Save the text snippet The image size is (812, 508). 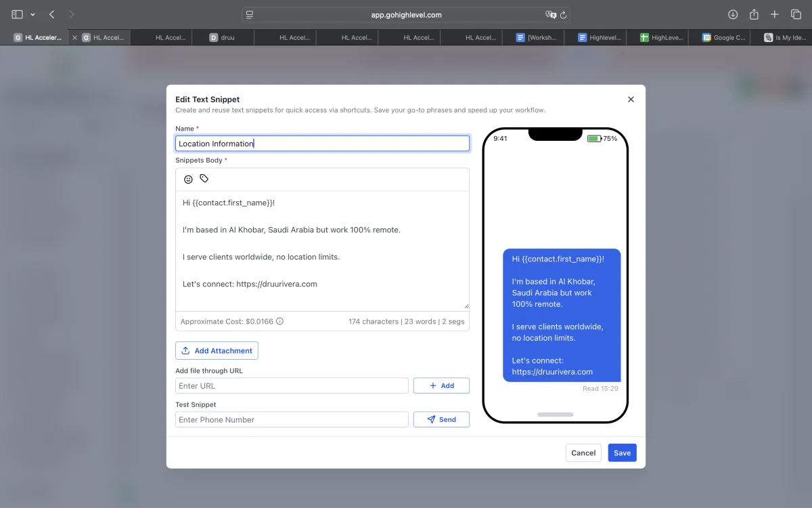(622, 453)
